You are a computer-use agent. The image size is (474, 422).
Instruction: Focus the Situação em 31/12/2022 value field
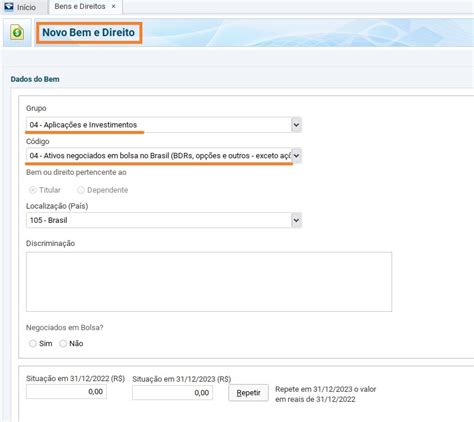[x=66, y=392]
